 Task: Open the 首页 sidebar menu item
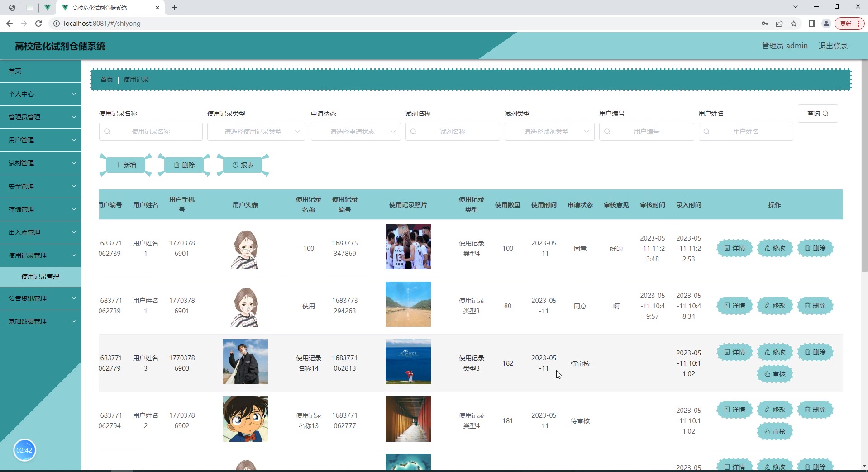(x=40, y=71)
